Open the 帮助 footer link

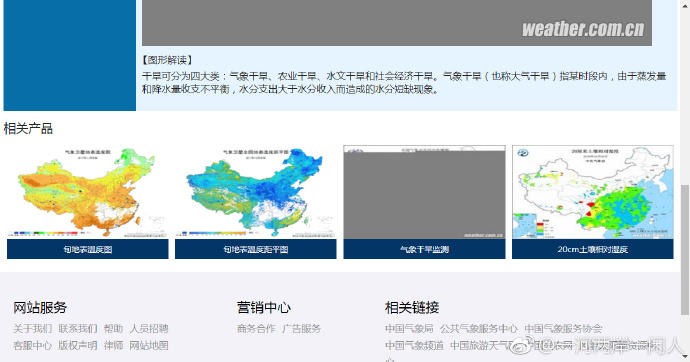tap(114, 329)
